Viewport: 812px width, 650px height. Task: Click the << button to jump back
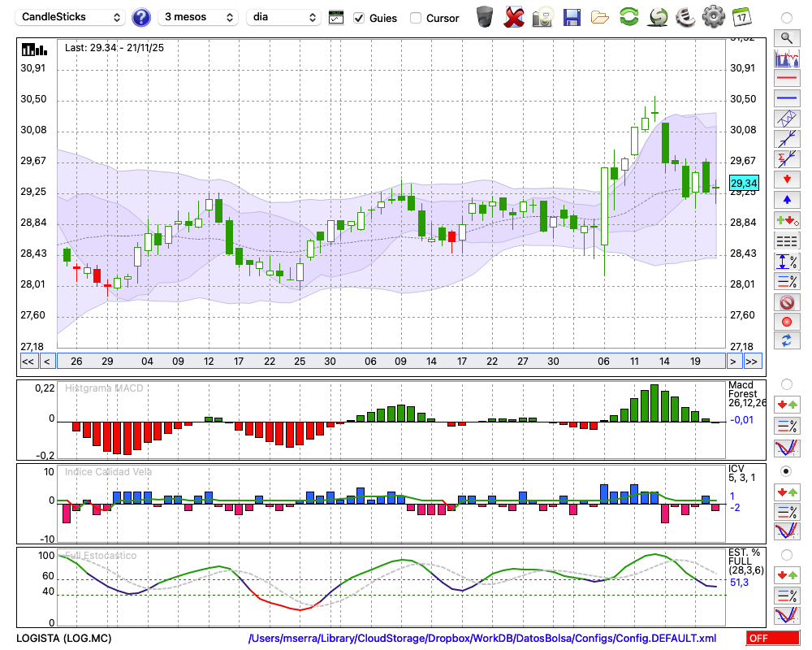click(28, 361)
